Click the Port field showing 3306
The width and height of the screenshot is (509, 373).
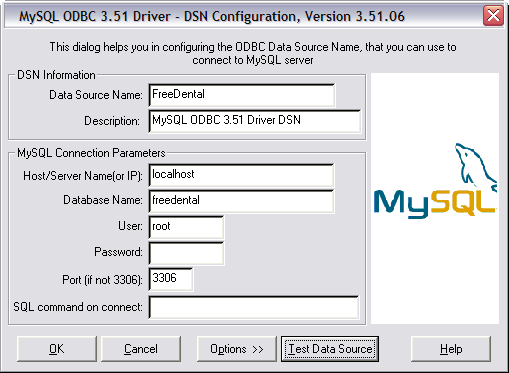tap(171, 279)
